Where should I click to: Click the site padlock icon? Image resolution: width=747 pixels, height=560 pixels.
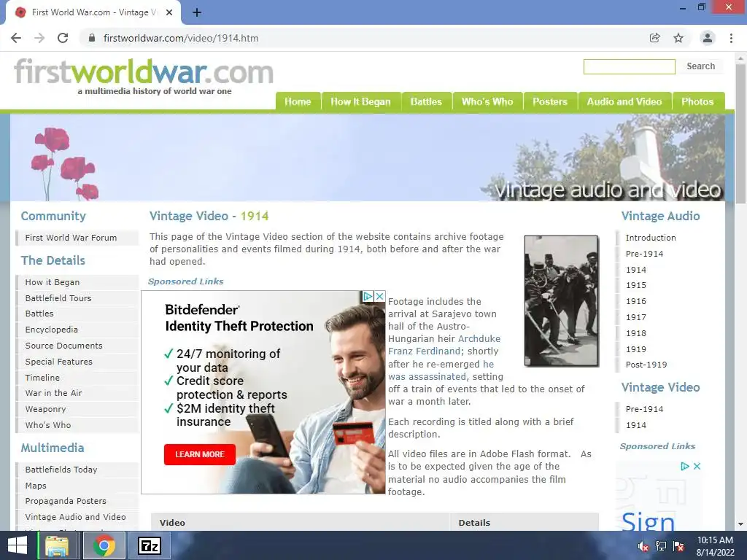pos(92,38)
